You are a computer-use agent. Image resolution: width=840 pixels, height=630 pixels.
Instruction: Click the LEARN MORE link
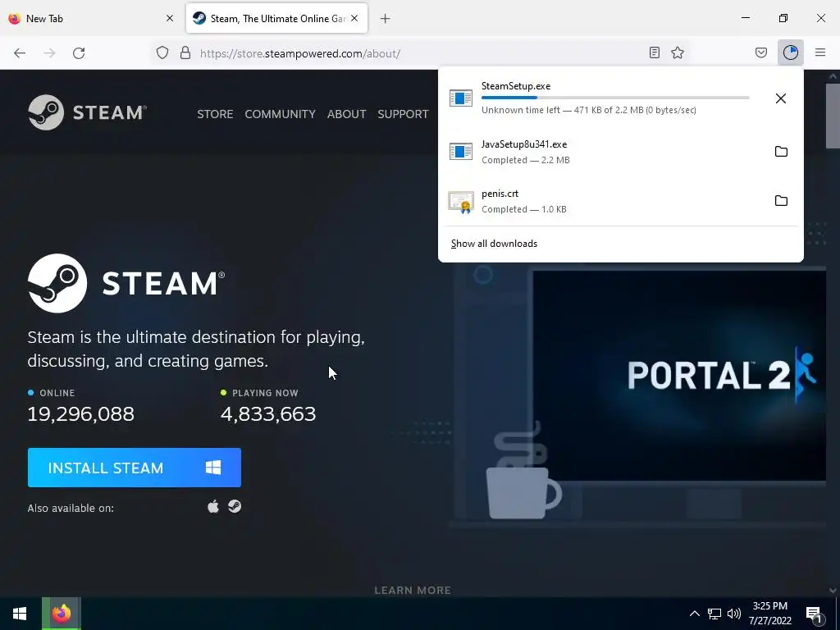[413, 591]
